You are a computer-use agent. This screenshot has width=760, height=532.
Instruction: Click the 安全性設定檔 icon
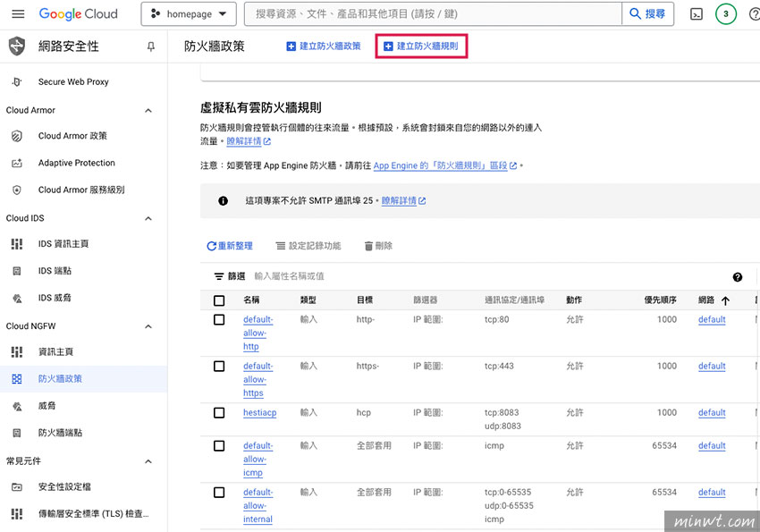17,487
